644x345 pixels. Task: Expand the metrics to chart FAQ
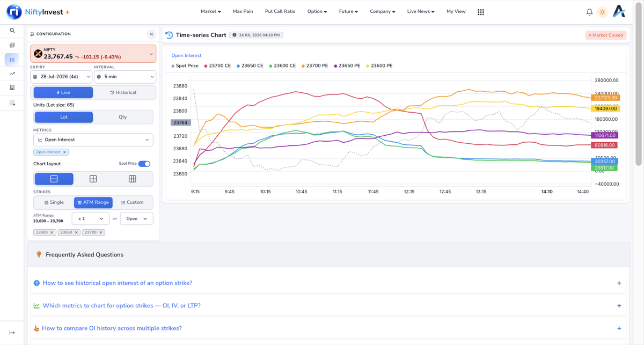pyautogui.click(x=328, y=306)
